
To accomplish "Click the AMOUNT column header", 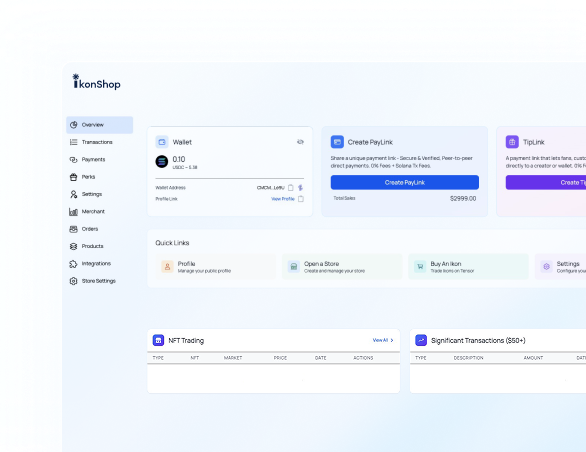I will coord(533,358).
